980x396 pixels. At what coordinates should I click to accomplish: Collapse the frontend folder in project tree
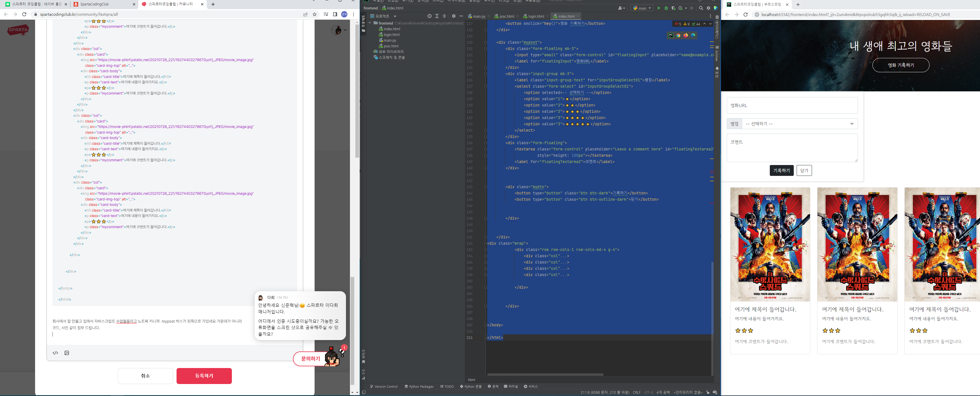[x=370, y=23]
